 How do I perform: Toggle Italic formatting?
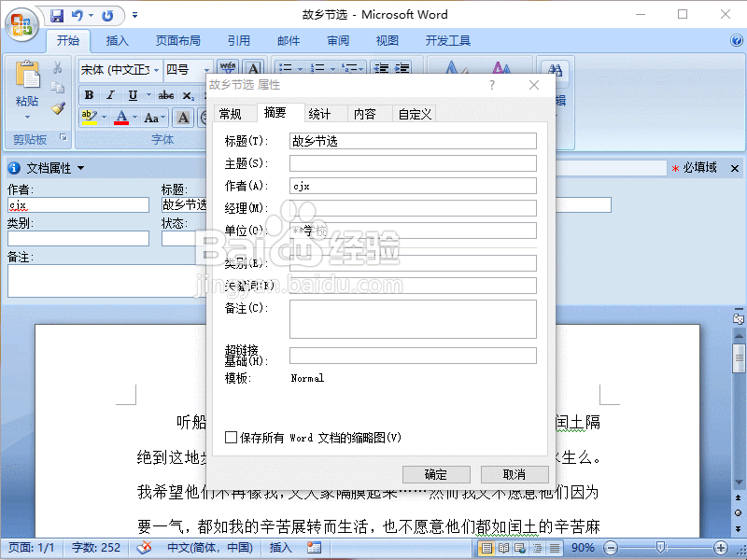[x=110, y=95]
